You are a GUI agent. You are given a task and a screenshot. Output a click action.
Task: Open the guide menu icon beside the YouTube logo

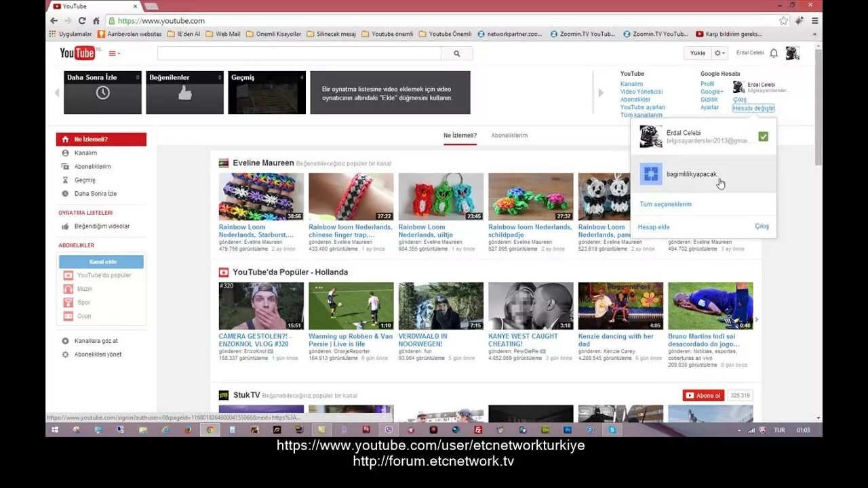(113, 54)
